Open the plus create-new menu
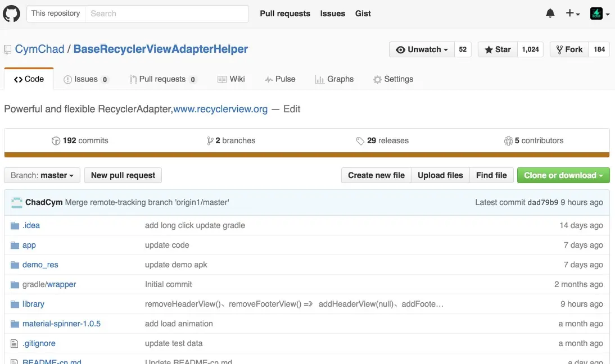The width and height of the screenshot is (615, 364). point(572,13)
